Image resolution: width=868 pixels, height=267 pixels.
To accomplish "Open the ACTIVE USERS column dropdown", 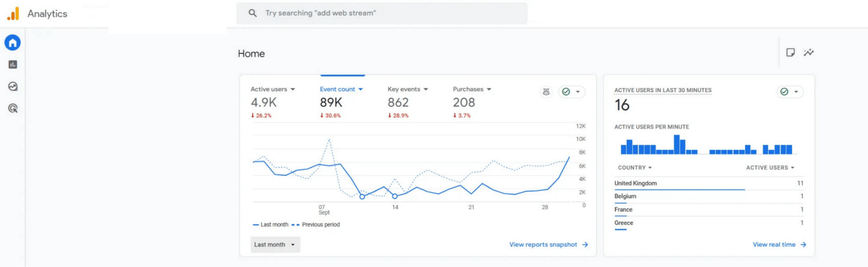I will click(770, 168).
